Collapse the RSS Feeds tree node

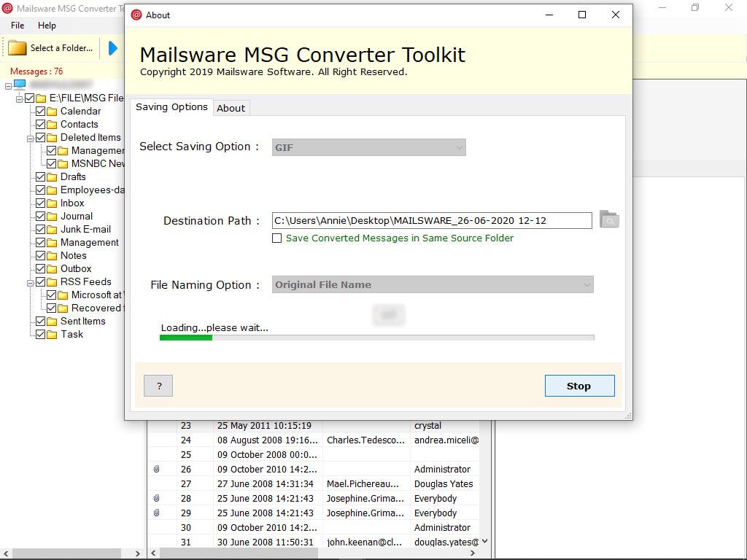[30, 283]
